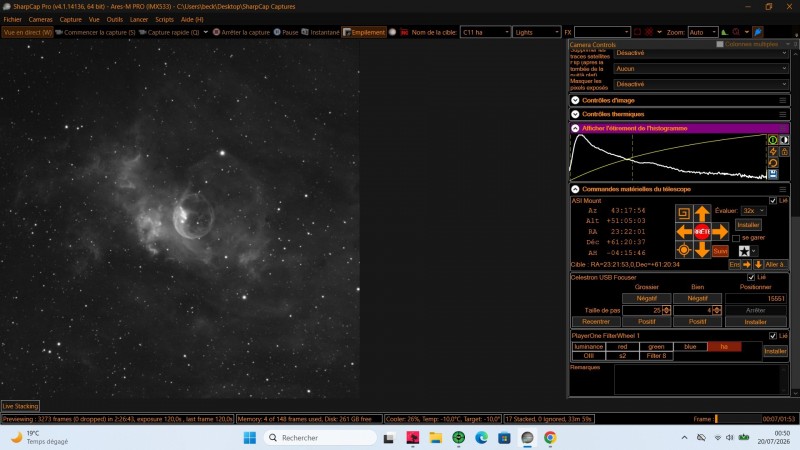800x450 pixels.
Task: Start spiral search in the mount controls
Action: pyautogui.click(x=684, y=213)
